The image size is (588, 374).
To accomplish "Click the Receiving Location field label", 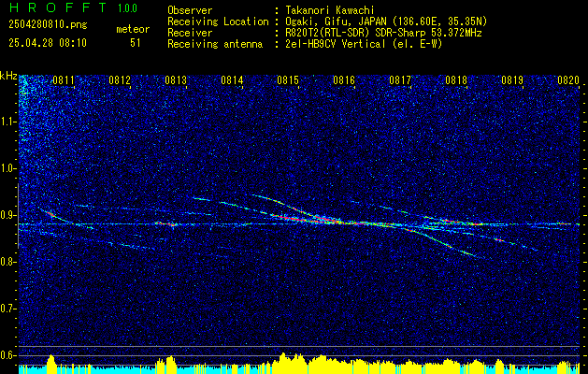I will (218, 22).
